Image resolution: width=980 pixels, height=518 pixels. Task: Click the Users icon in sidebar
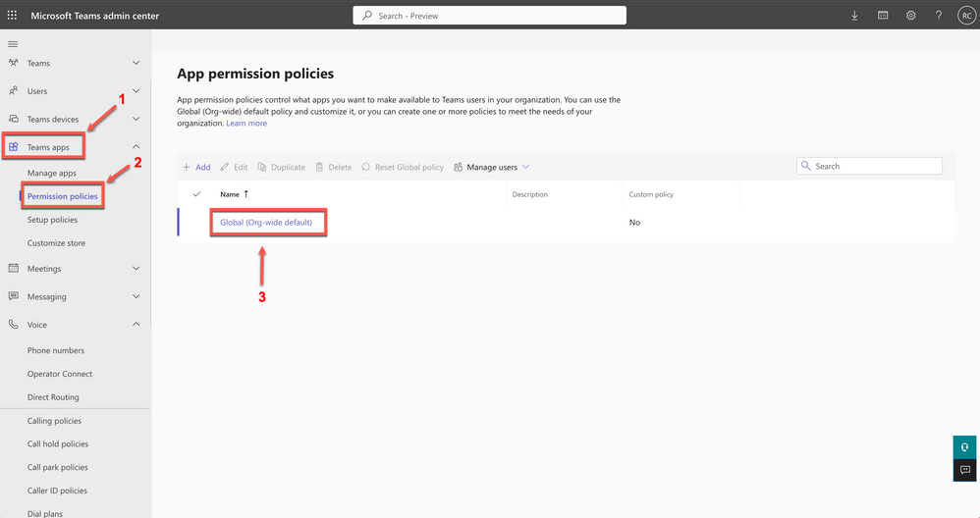(x=13, y=91)
